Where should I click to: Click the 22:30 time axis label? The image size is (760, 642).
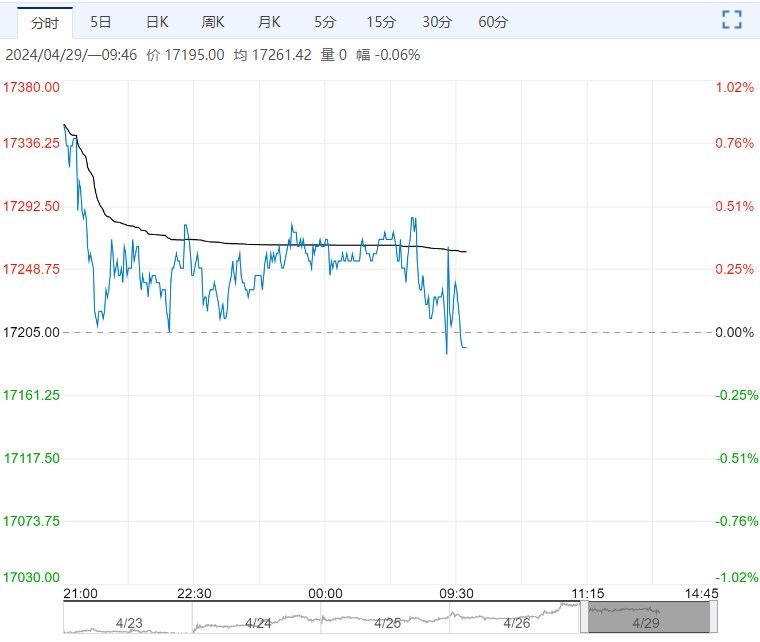194,593
